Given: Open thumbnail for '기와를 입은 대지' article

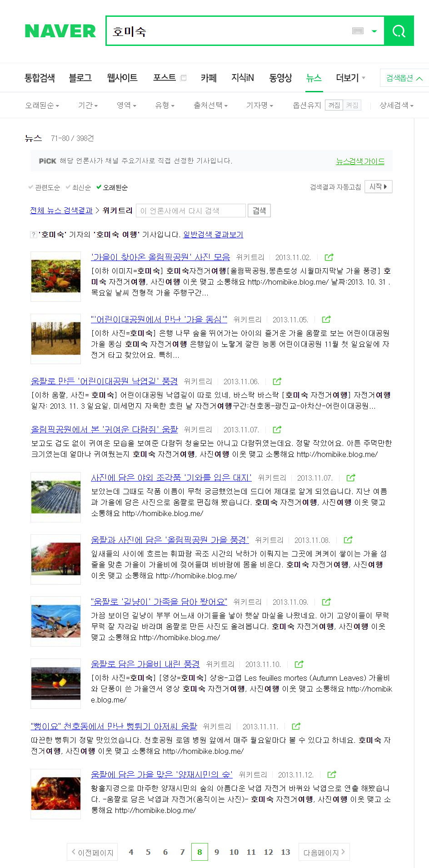Looking at the screenshot, I should tap(55, 497).
